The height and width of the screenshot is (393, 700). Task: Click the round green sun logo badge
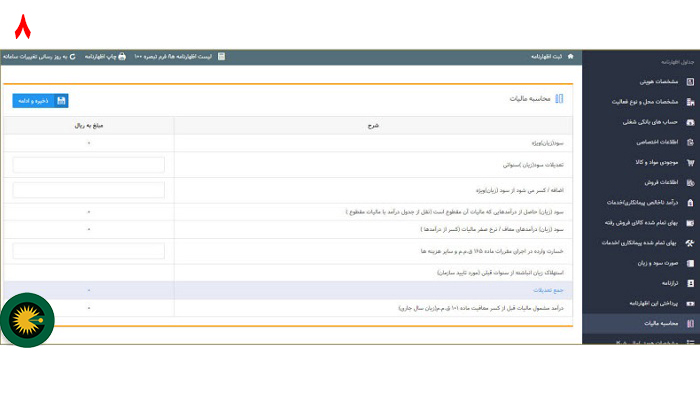[27, 320]
